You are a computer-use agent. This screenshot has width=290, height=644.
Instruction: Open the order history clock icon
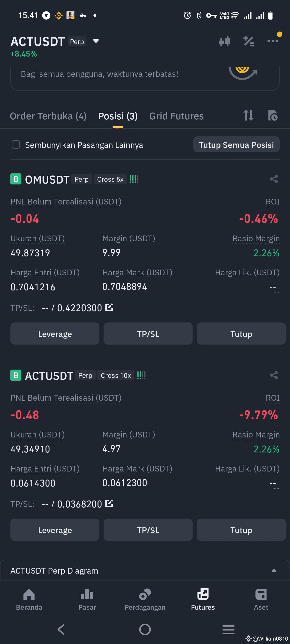click(273, 115)
